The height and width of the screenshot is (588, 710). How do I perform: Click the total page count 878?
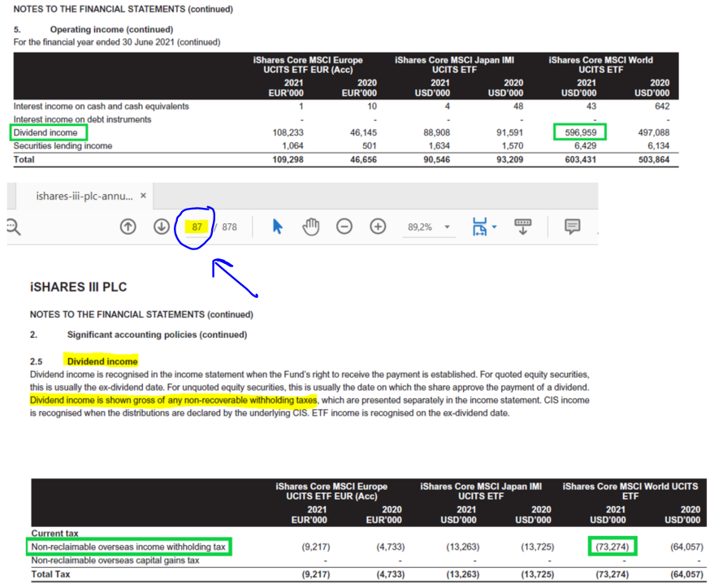tap(230, 227)
